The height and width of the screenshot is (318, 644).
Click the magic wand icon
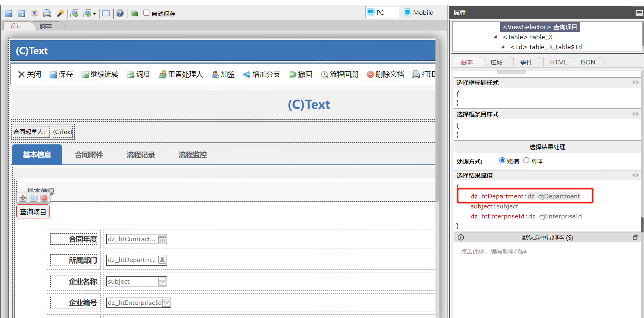tap(60, 14)
